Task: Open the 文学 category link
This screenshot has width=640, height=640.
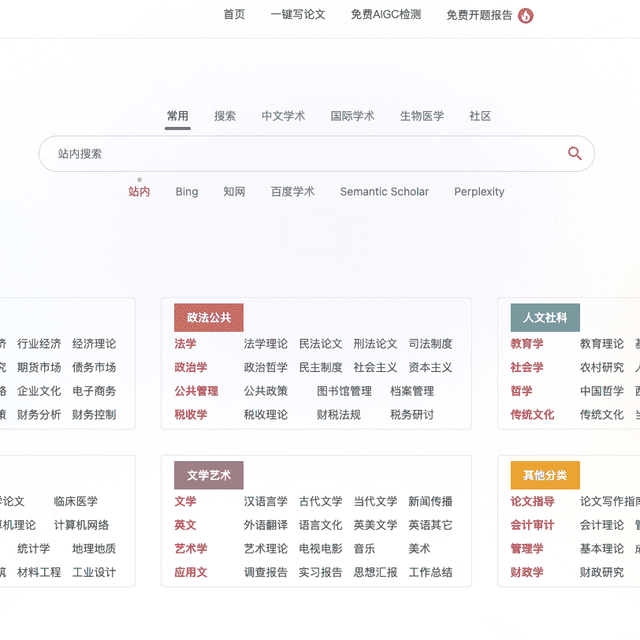Action: [x=185, y=501]
